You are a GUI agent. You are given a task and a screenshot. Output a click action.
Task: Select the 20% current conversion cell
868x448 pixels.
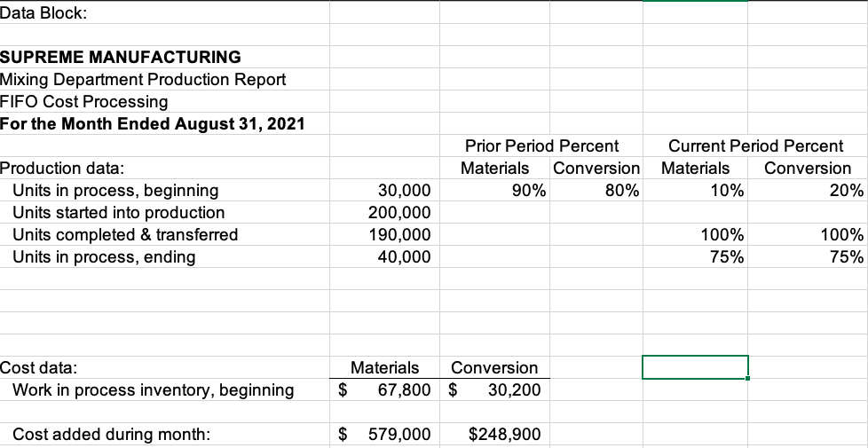pos(808,191)
